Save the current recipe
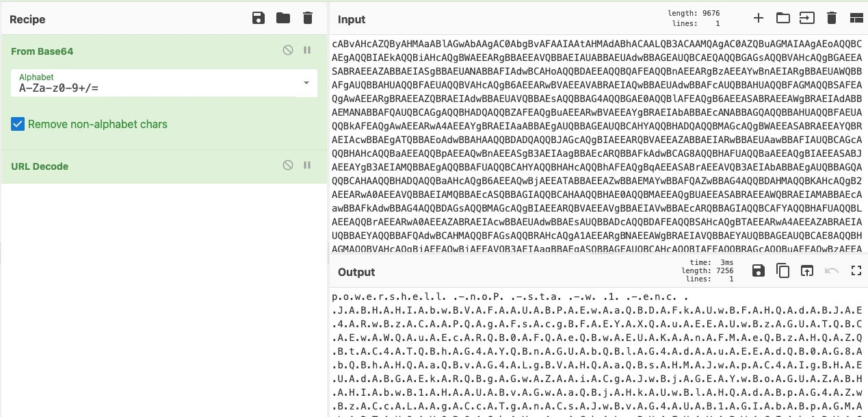 pyautogui.click(x=259, y=18)
